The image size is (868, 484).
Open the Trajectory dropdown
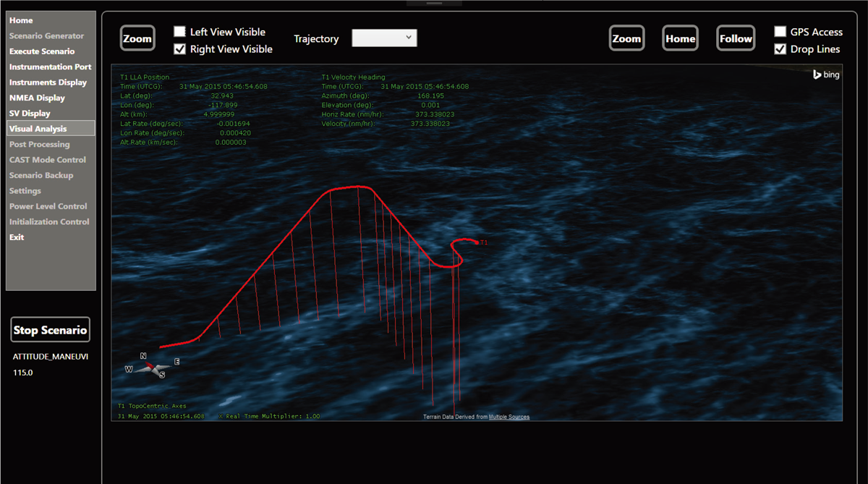coord(384,38)
